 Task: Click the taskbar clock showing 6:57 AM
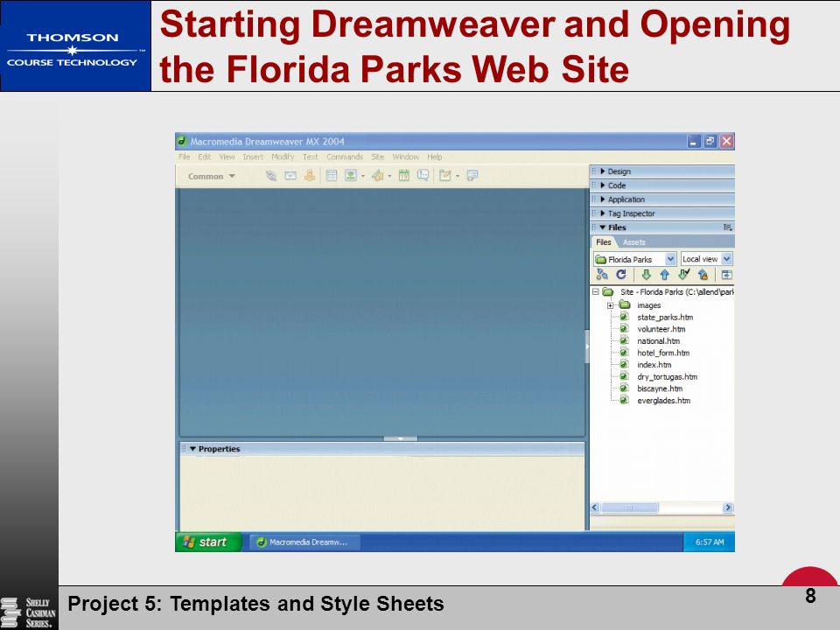710,542
